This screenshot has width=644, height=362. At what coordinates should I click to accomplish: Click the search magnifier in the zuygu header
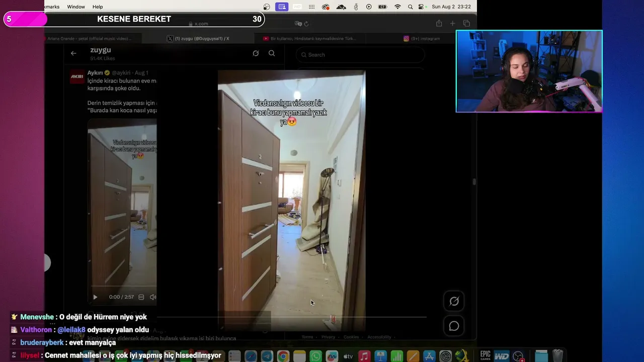(272, 53)
